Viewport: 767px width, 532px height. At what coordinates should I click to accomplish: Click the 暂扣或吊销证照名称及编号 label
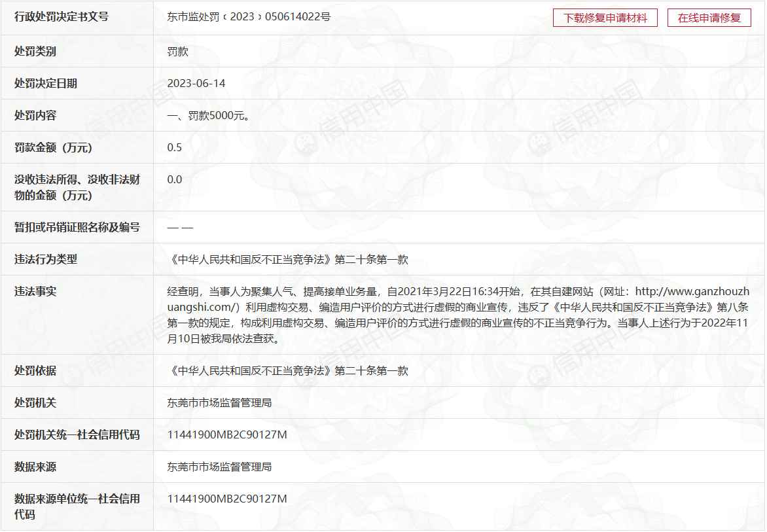click(x=77, y=228)
